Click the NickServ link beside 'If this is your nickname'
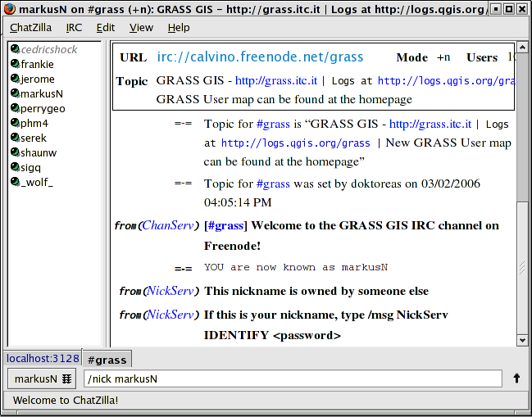The width and height of the screenshot is (532, 417). click(x=171, y=315)
